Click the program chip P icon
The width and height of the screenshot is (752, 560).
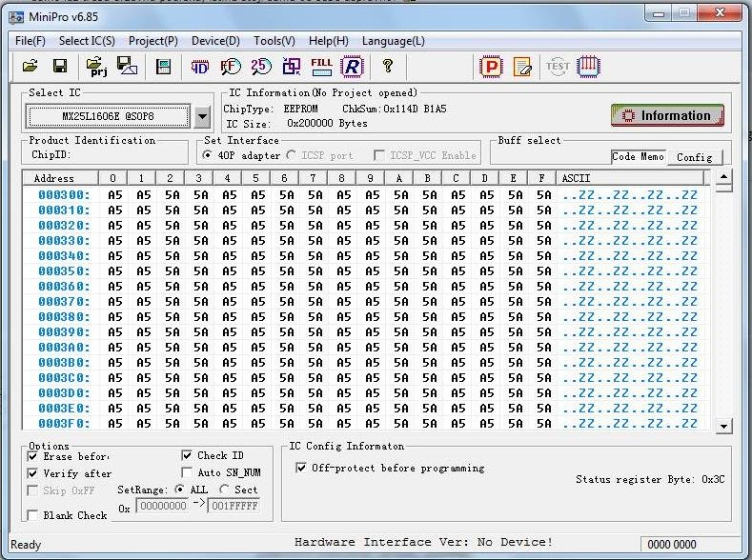point(491,66)
